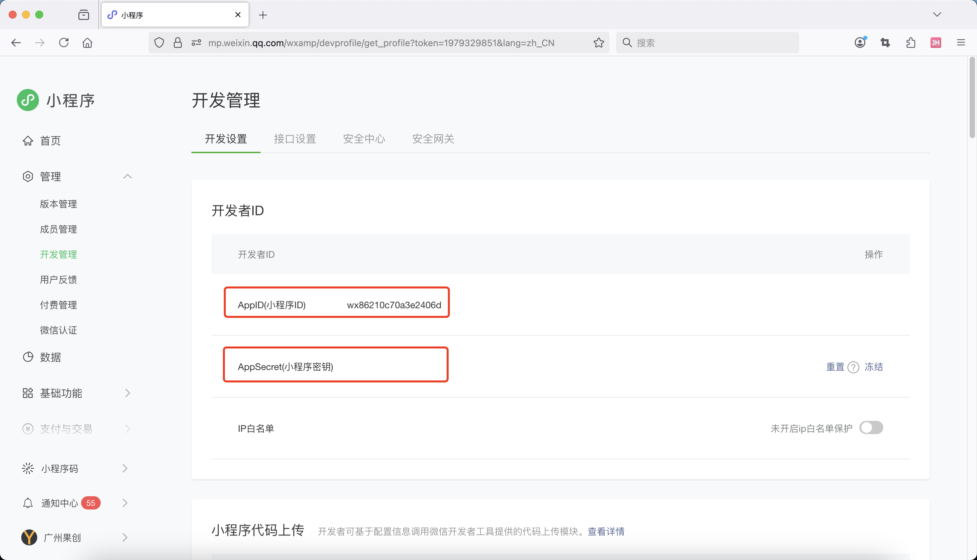Toggle the IP白名单 protection switch
This screenshot has height=560, width=977.
point(871,428)
